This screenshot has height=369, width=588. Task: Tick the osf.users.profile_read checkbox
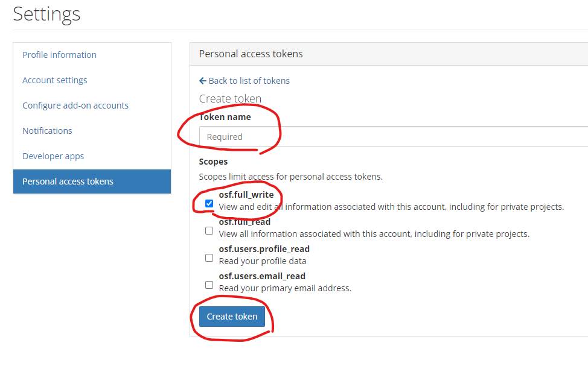coord(209,257)
